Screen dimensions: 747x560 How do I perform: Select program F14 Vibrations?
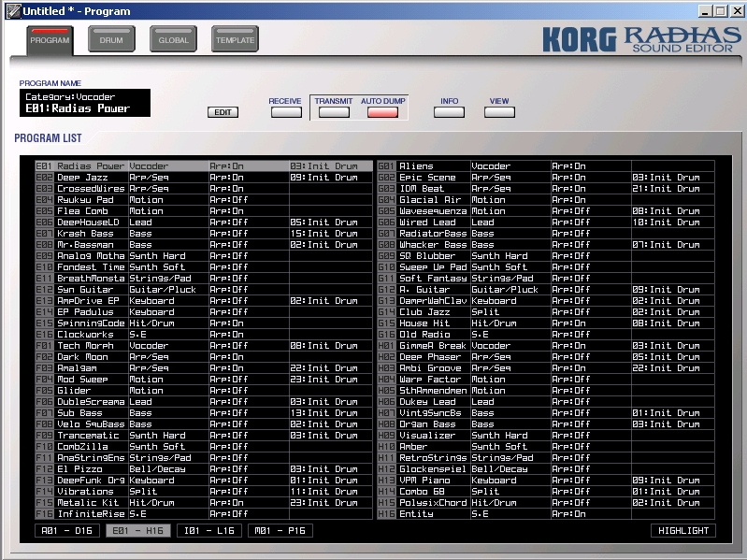point(204,492)
